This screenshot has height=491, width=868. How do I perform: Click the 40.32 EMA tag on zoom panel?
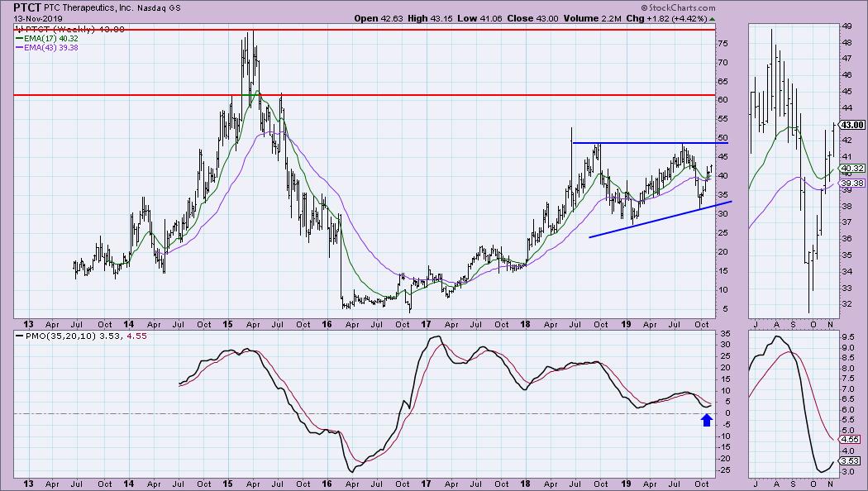coord(852,169)
